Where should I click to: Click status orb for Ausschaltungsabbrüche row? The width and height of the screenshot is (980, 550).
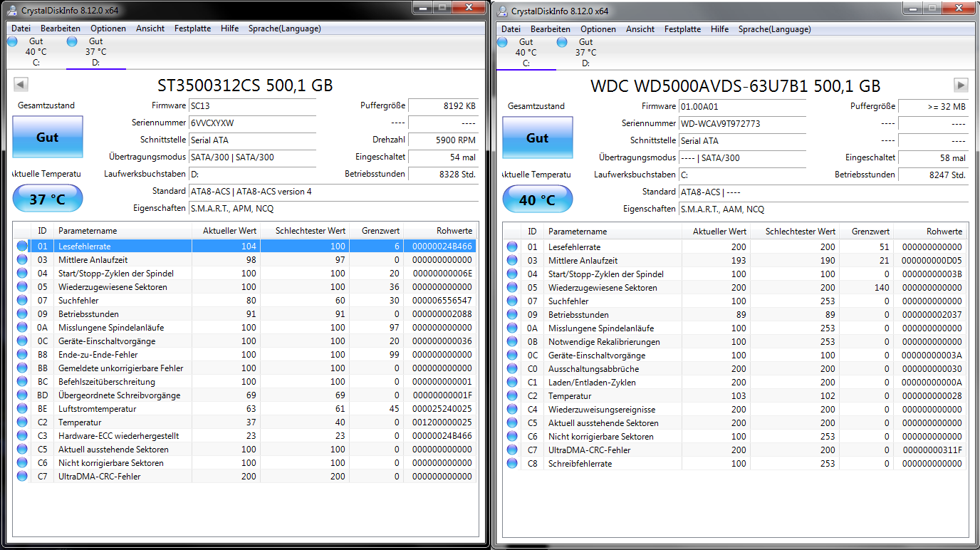512,369
